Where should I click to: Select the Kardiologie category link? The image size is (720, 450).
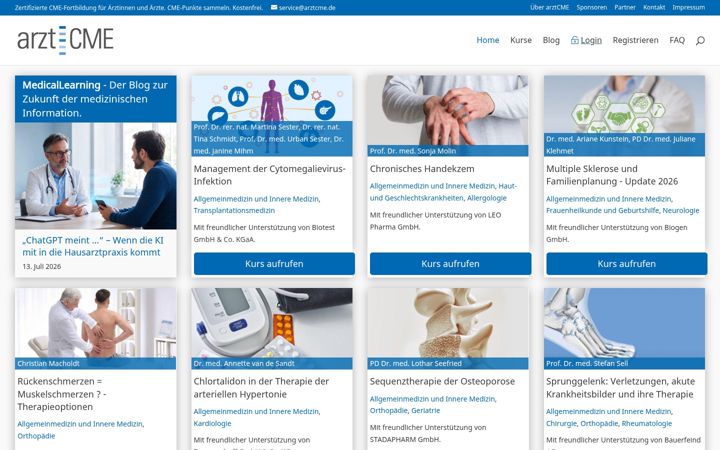click(x=212, y=423)
